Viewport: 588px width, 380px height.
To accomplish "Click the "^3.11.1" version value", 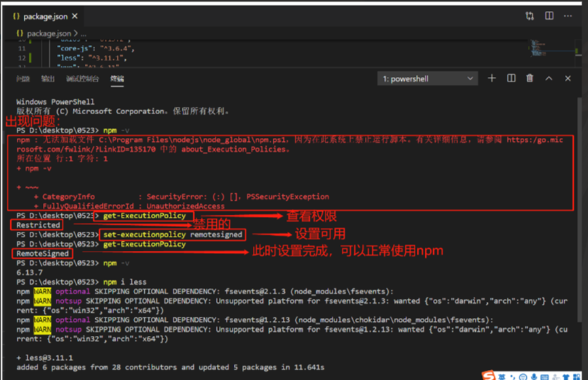I will [x=106, y=58].
